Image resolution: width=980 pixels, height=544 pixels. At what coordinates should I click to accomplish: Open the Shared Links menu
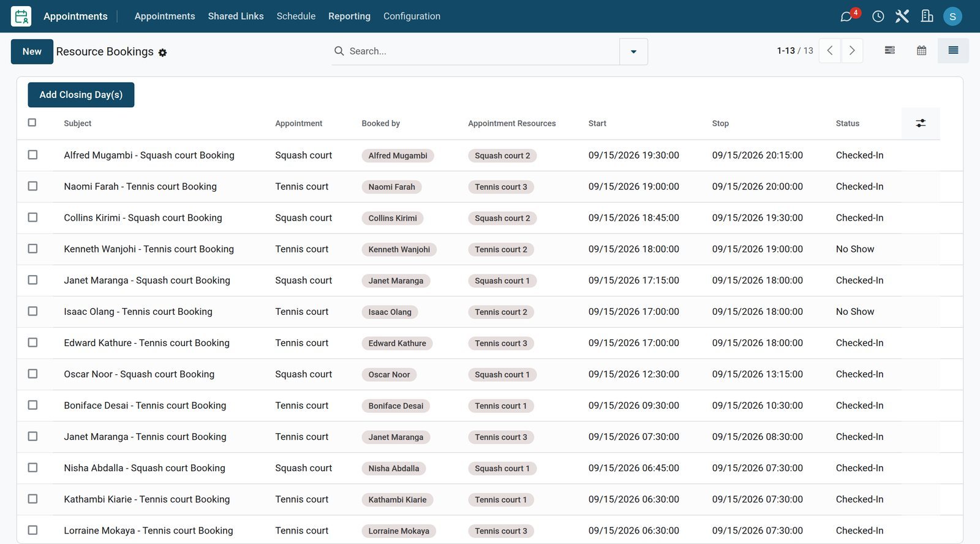236,17
